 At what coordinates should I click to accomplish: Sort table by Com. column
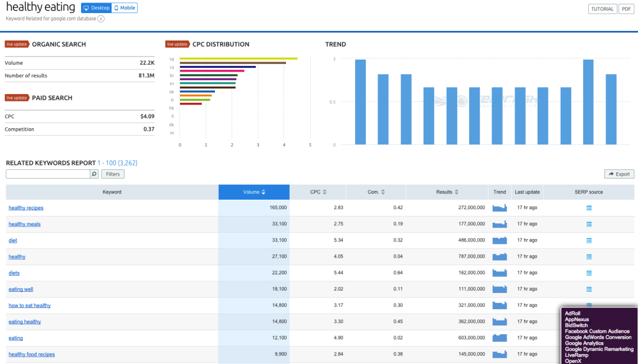pos(376,192)
